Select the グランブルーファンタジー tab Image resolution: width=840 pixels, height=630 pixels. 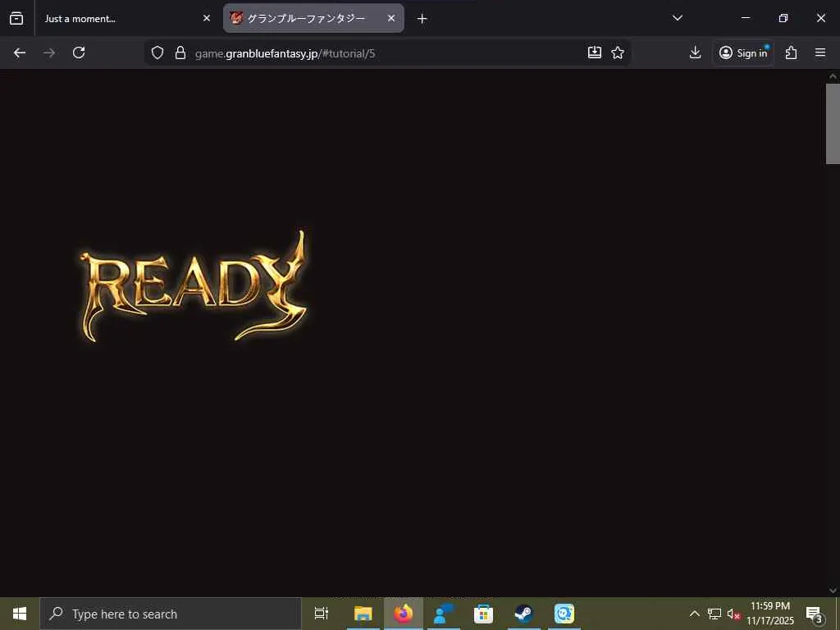click(x=313, y=19)
